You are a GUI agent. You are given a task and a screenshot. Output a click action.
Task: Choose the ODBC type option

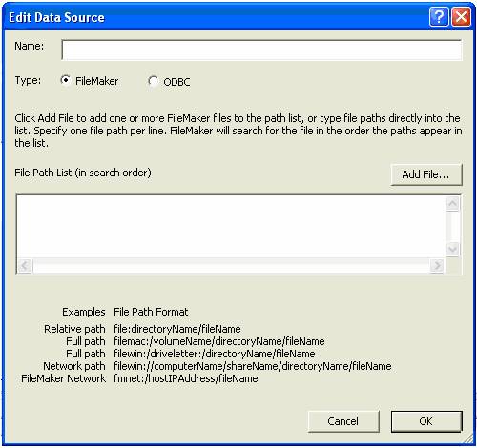tap(153, 81)
